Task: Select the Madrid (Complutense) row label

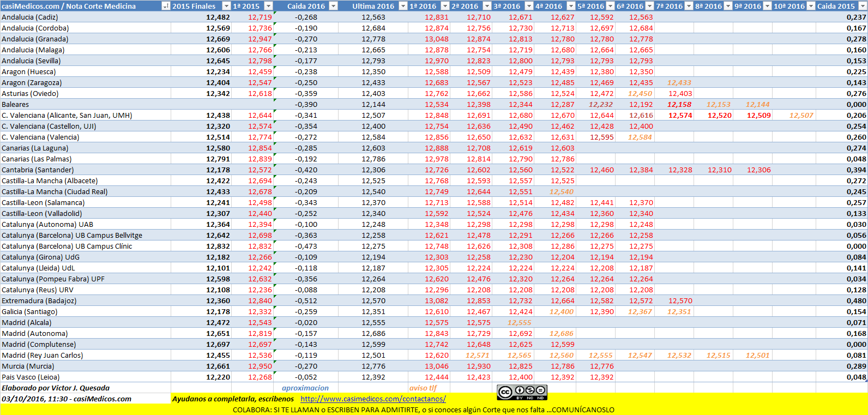Action: coord(39,344)
